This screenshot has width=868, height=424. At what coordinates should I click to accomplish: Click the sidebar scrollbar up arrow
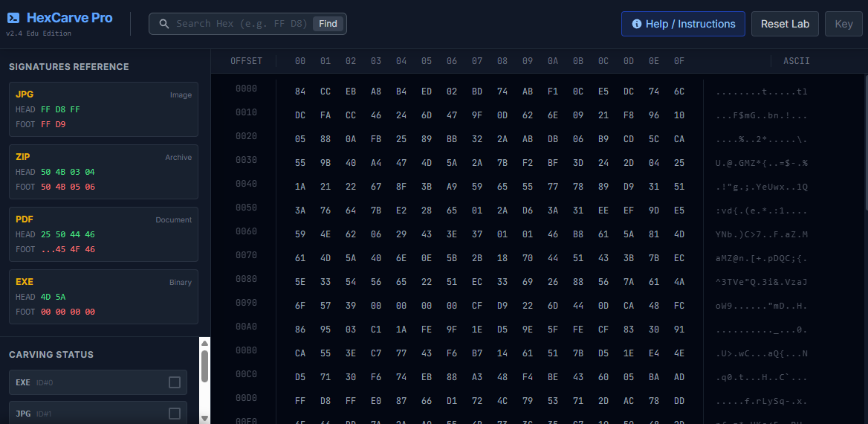(x=204, y=343)
